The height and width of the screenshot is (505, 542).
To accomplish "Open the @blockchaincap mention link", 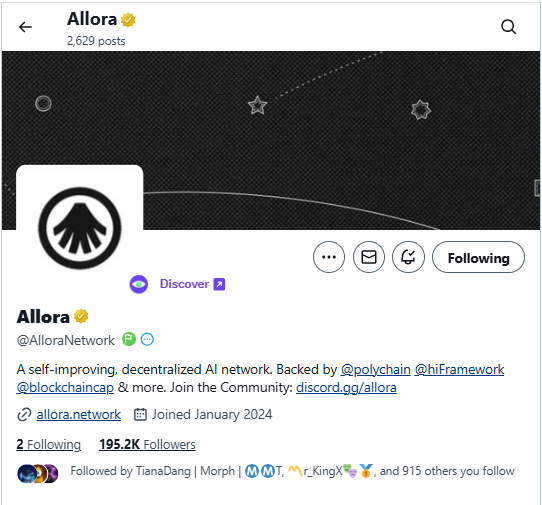I will tap(65, 387).
